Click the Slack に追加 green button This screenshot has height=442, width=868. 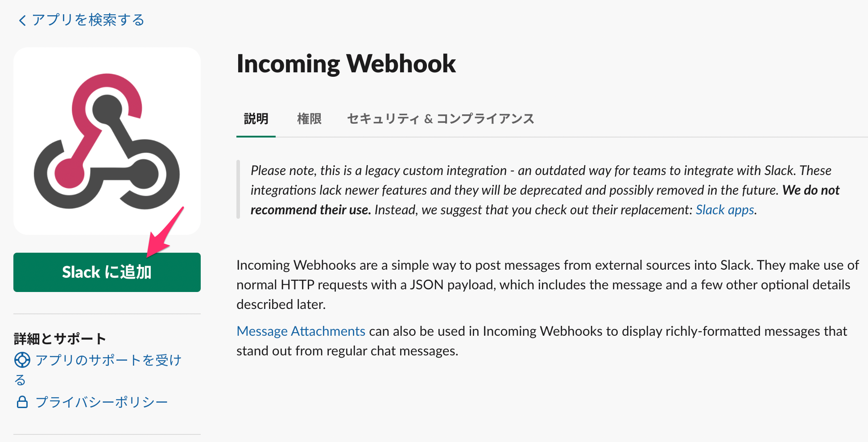pyautogui.click(x=107, y=272)
